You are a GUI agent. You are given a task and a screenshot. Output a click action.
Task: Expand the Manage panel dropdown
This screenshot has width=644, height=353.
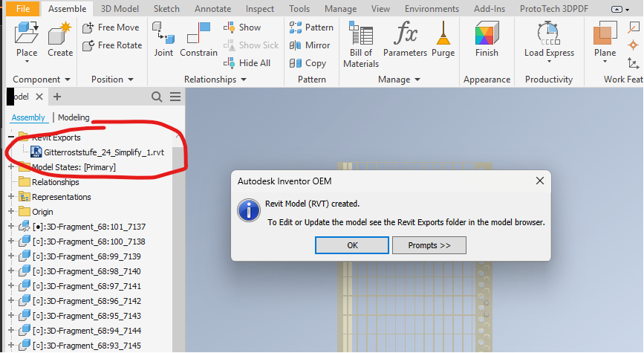click(x=417, y=80)
